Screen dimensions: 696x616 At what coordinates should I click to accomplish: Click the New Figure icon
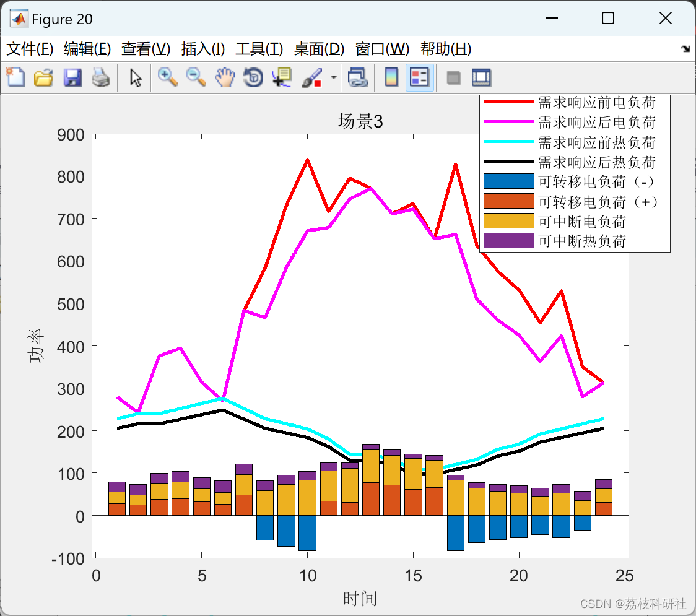pyautogui.click(x=15, y=77)
